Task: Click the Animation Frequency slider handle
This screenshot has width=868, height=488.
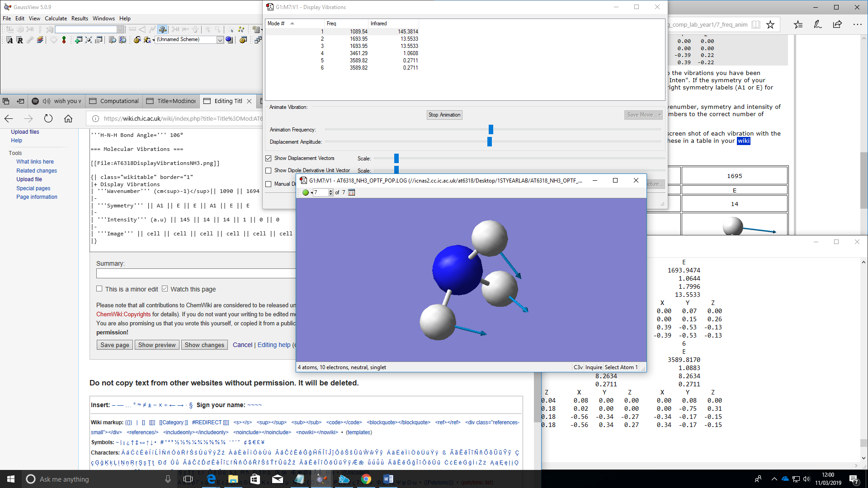Action: (x=491, y=130)
